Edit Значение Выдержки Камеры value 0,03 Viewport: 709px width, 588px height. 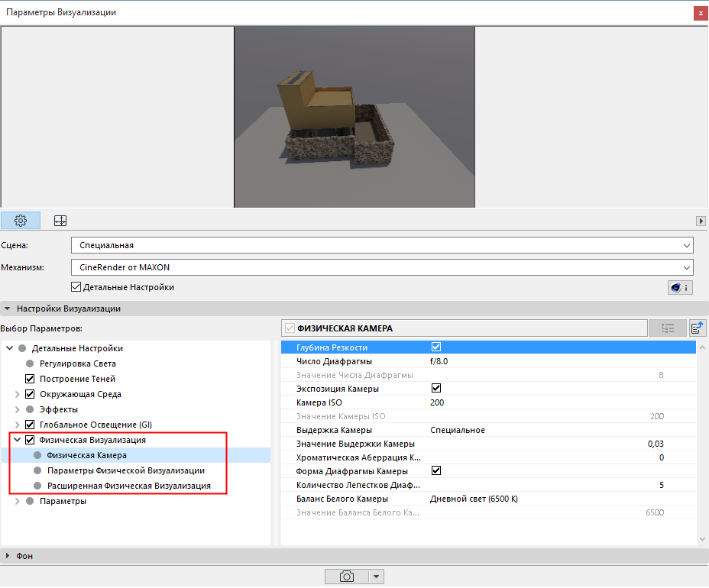coord(656,444)
